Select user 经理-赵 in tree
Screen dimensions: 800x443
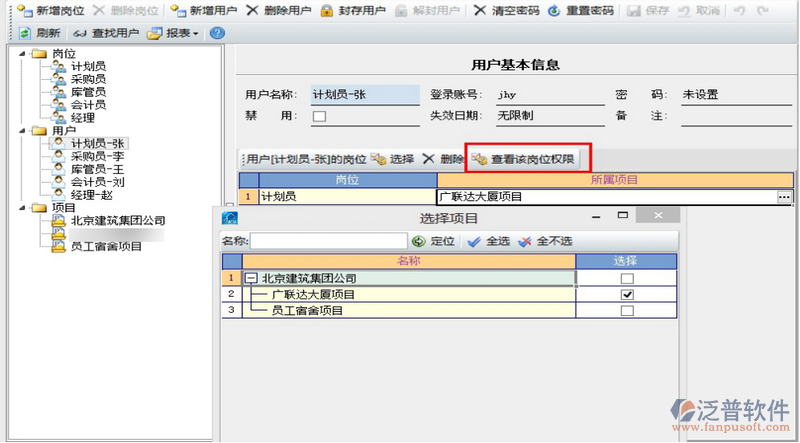pos(92,195)
